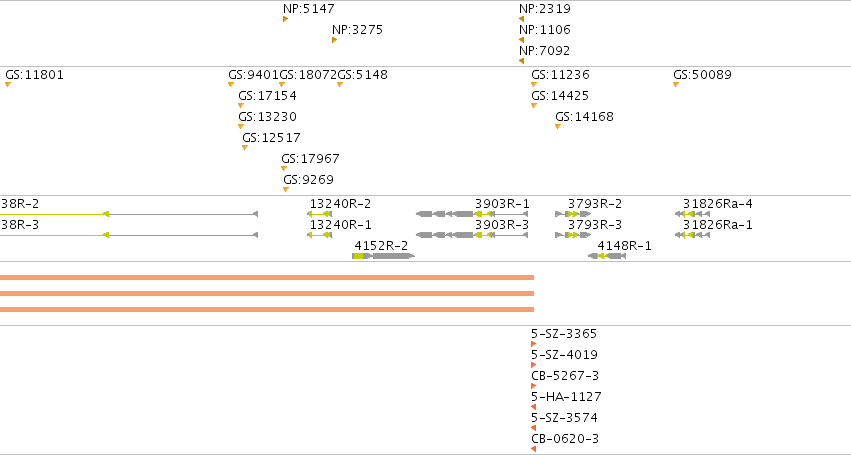Select the 4152R-2 transcript label
Image resolution: width=851 pixels, height=455 pixels.
pyautogui.click(x=381, y=246)
